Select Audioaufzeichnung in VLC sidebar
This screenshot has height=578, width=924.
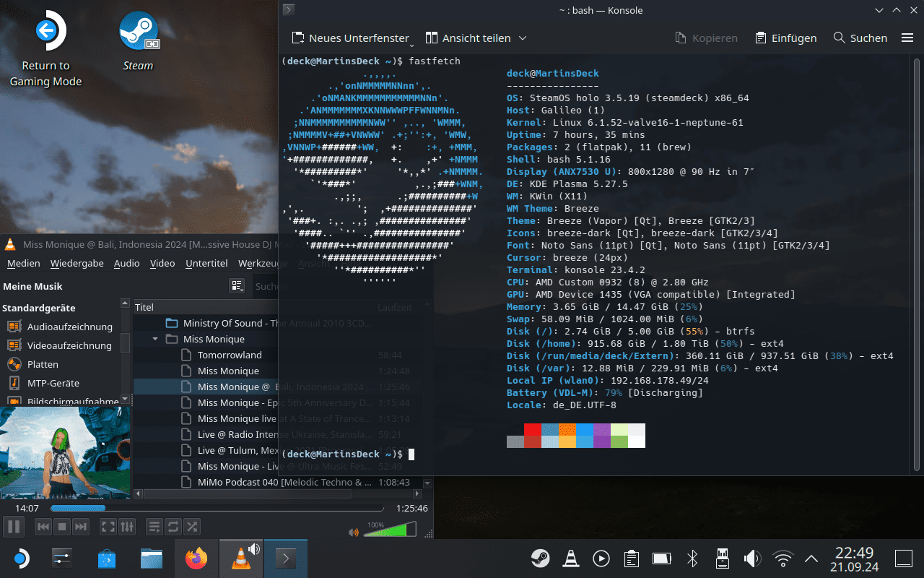coord(61,327)
